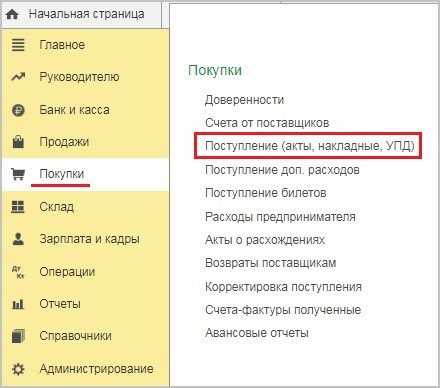The width and height of the screenshot is (440, 388).
Task: Click the hamburger icon next to Главное
Action: (x=18, y=45)
